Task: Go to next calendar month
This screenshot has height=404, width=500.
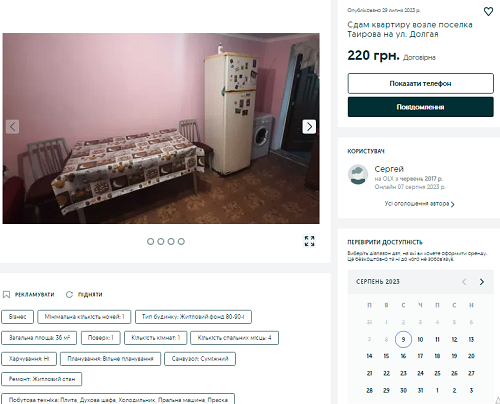Action: click(482, 282)
